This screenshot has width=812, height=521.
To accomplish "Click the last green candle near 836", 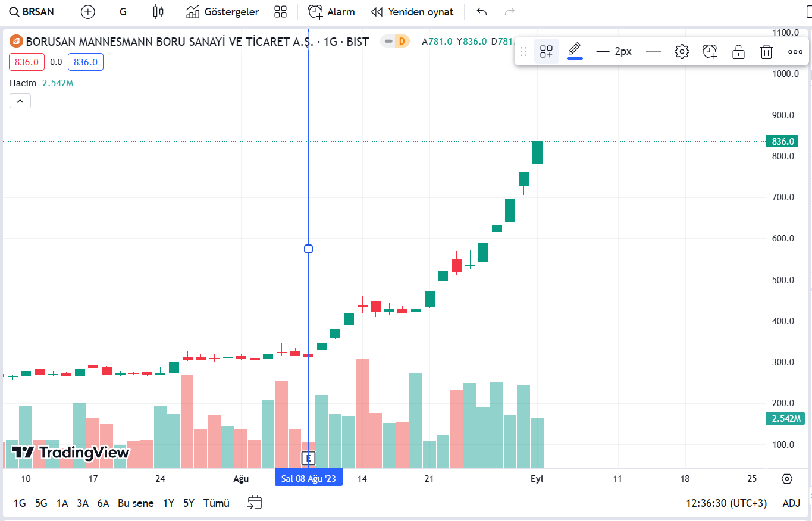I will [x=537, y=152].
